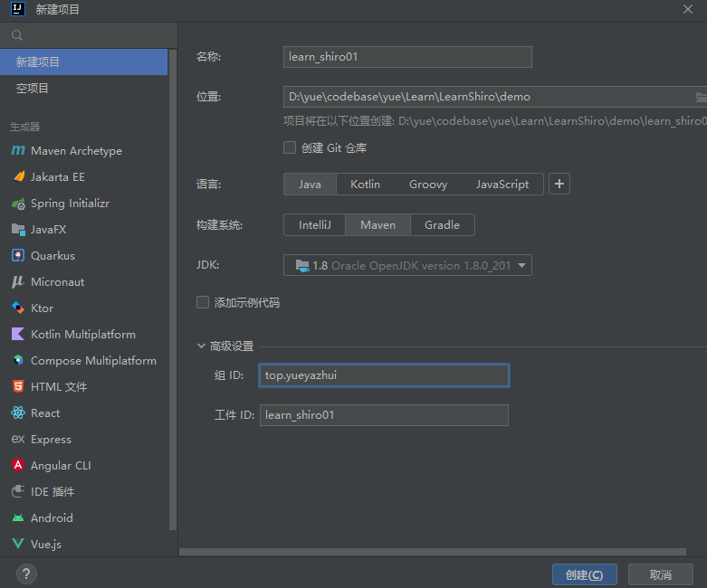Tick the 添加示例代码 checkbox
Image resolution: width=707 pixels, height=588 pixels.
(203, 302)
